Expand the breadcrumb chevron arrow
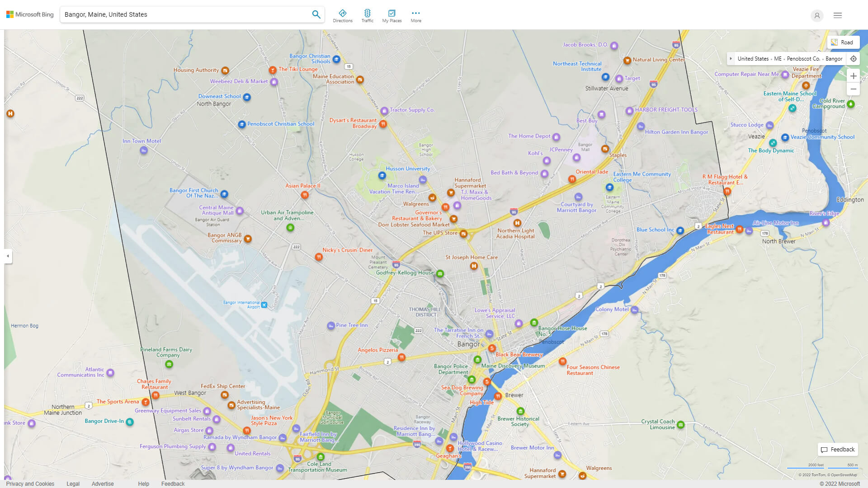Viewport: 868px width, 488px height. tap(731, 59)
